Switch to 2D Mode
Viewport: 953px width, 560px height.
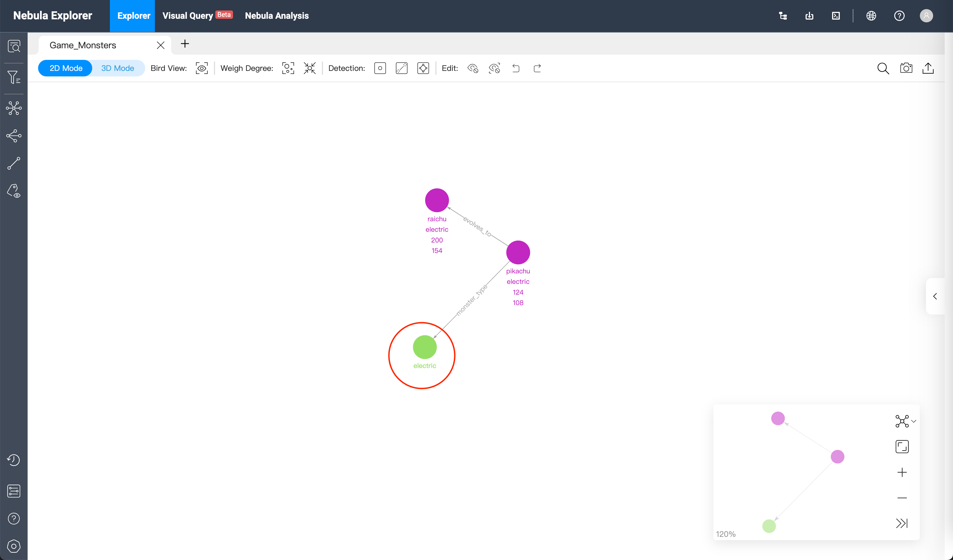coord(66,68)
